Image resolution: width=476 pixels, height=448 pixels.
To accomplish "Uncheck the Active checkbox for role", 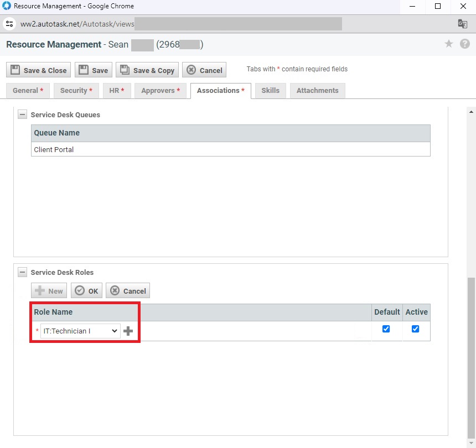I will pos(416,329).
